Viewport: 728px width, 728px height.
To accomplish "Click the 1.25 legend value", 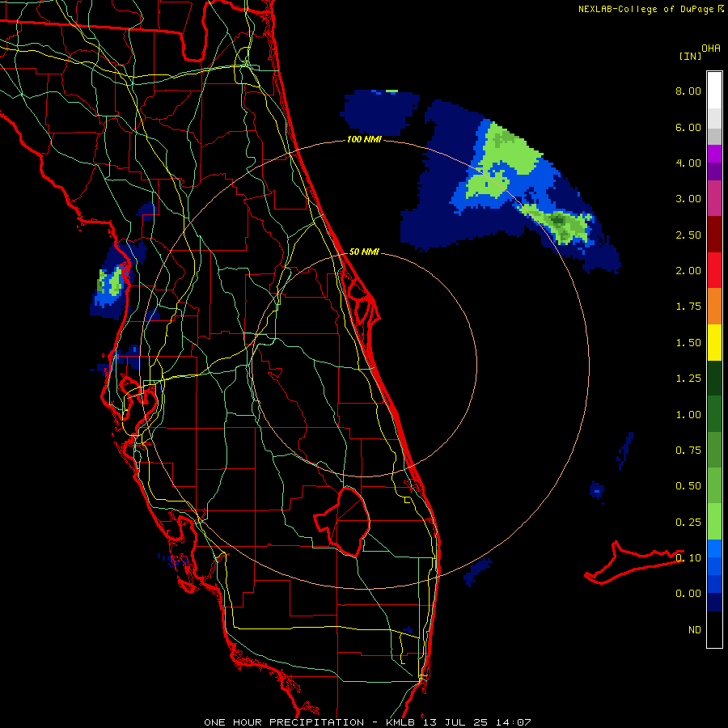I will click(688, 379).
